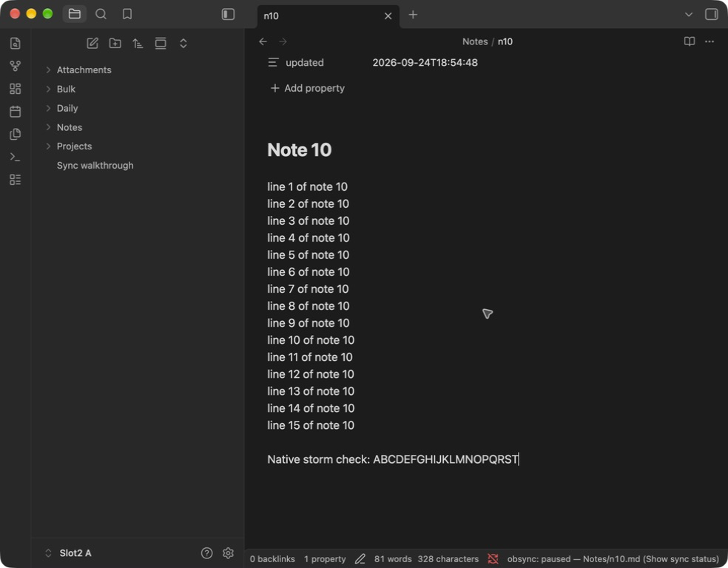Image resolution: width=728 pixels, height=568 pixels.
Task: Close the n10 tab
Action: tap(388, 16)
